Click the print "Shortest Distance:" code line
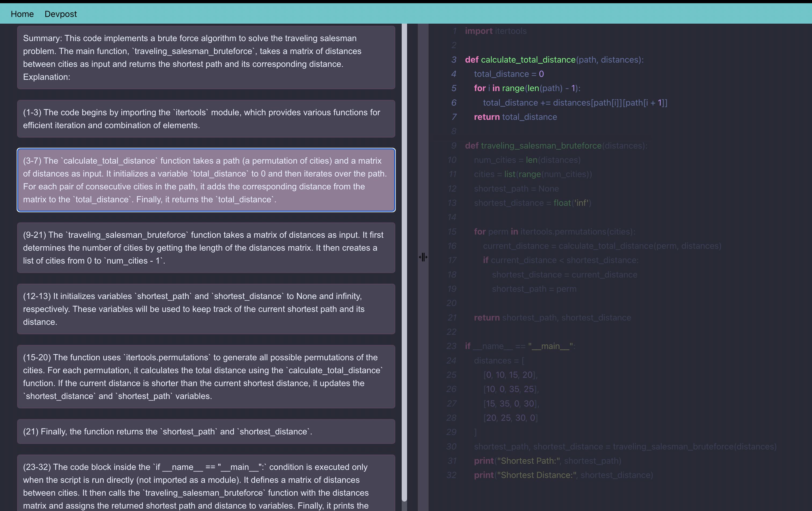Image resolution: width=812 pixels, height=511 pixels. [563, 475]
